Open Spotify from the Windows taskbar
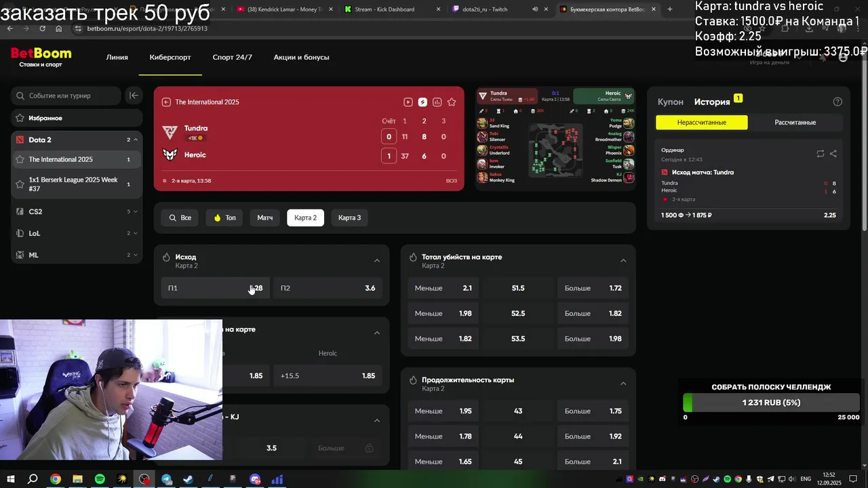This screenshot has width=868, height=488. 100,479
